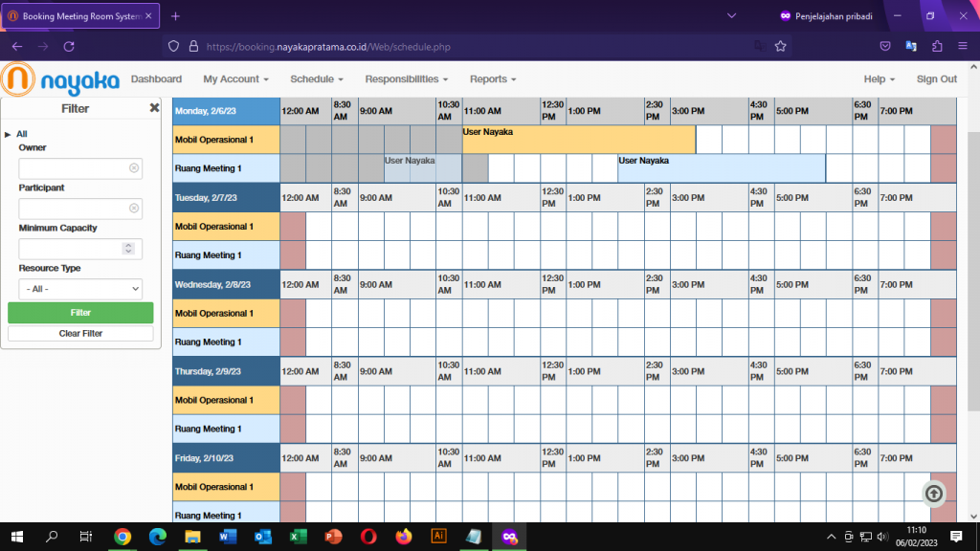Open Excel from the Windows taskbar
Image resolution: width=980 pixels, height=551 pixels.
coord(297,537)
